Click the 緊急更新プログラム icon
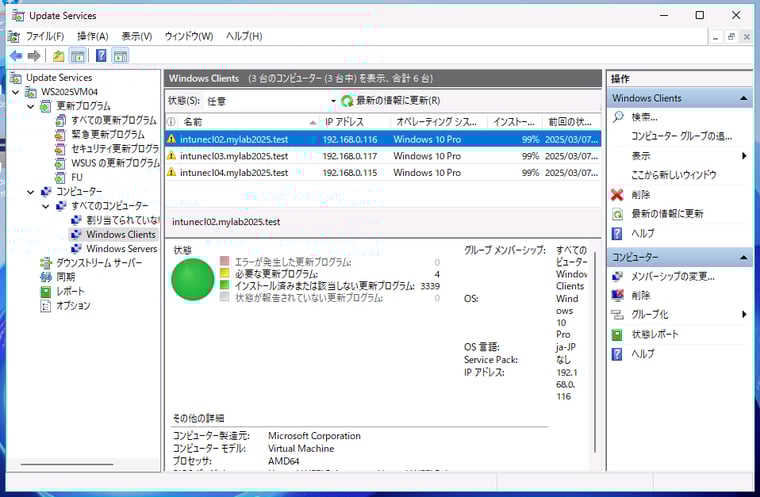 coord(61,135)
